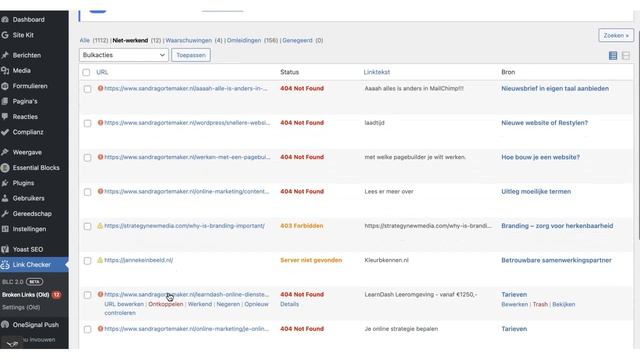Viewport: 640px width, 360px height.
Task: Open the Dashboard menu icon
Action: 5,20
